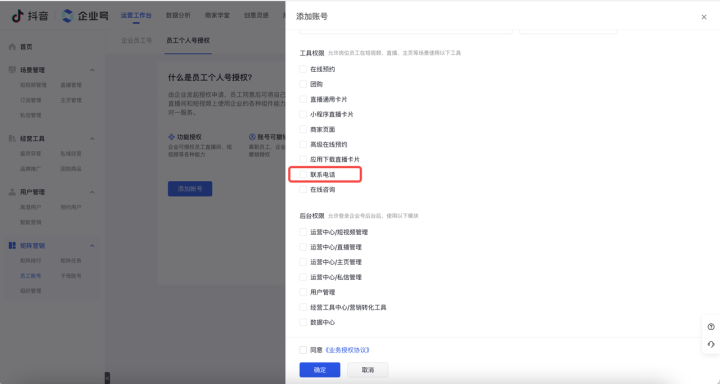Open 智能营销 in the sidebar

(x=30, y=222)
